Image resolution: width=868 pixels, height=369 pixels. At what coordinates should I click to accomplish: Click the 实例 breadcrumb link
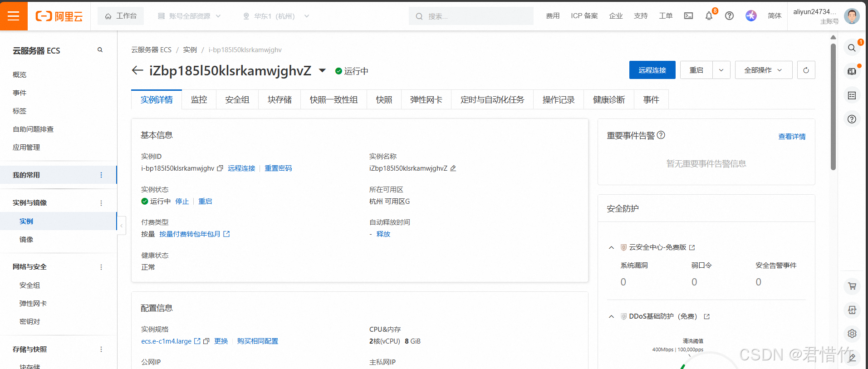(x=190, y=50)
